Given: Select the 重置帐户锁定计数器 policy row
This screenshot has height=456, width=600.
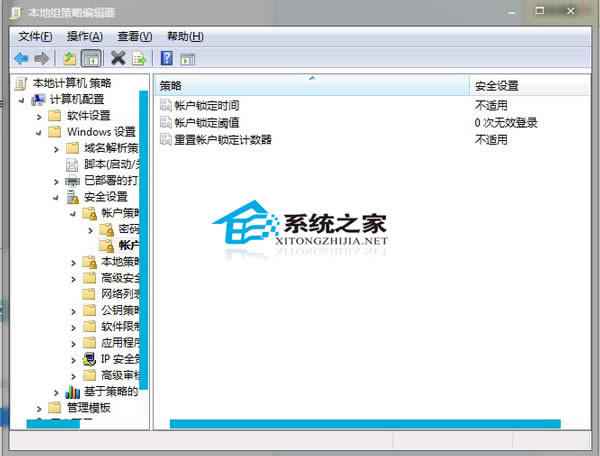Looking at the screenshot, I should (373, 140).
